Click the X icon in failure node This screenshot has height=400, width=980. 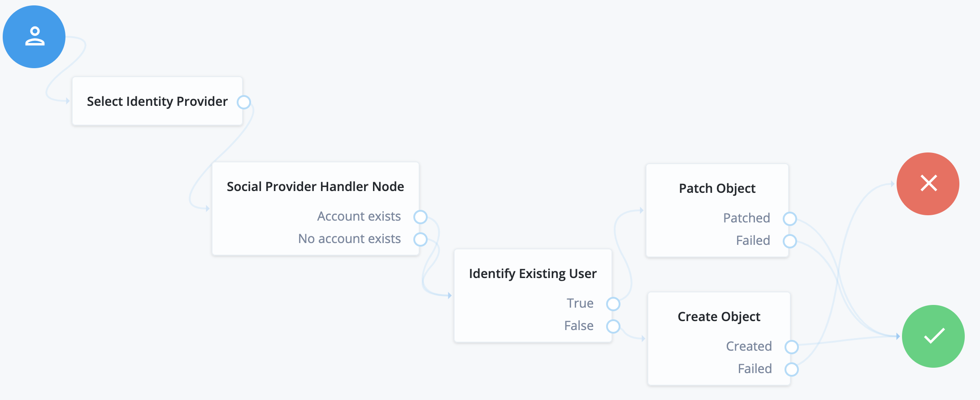(928, 183)
